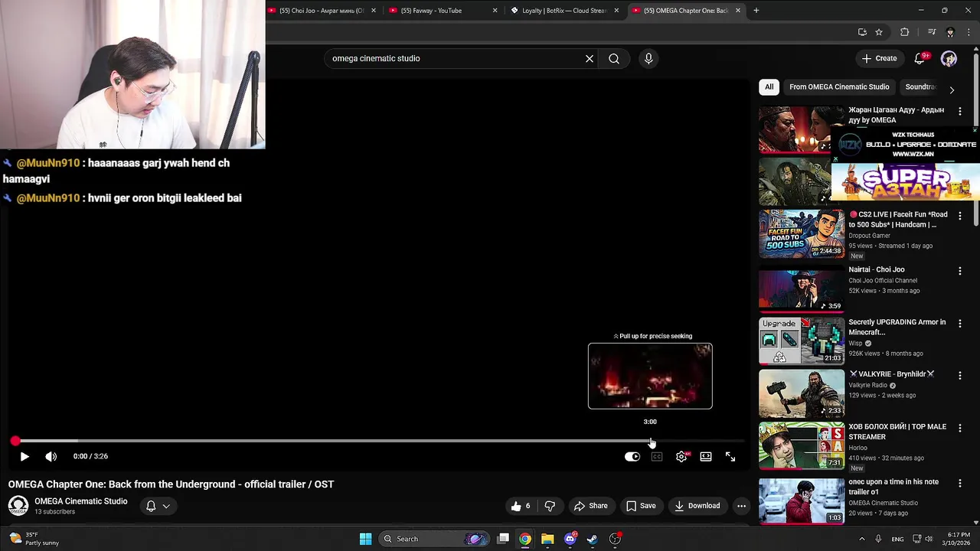Click red scrubber handle at start
The width and height of the screenshot is (980, 551).
point(15,441)
